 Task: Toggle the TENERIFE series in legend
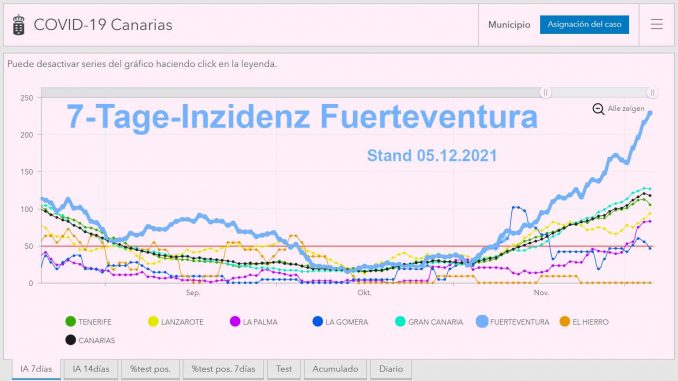[89, 322]
